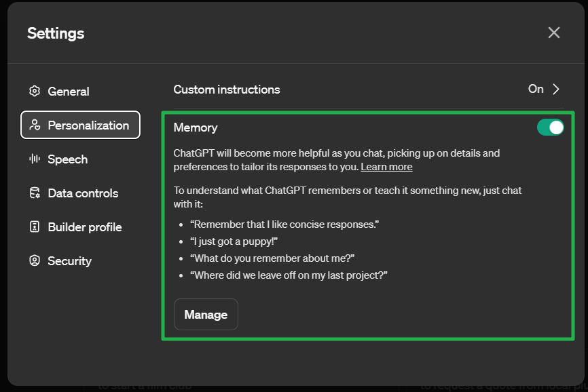
Task: Click "Remember that I like concise responses." example
Action: (x=284, y=224)
